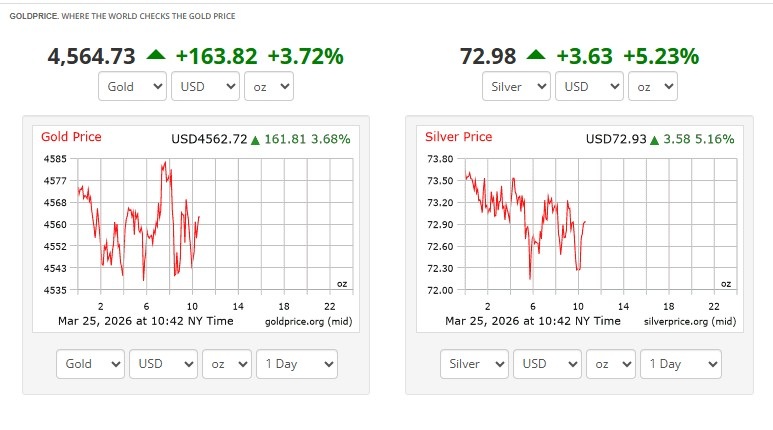This screenshot has height=430, width=773.
Task: Open the oz unit dropdown under the headline gold price
Action: [268, 87]
